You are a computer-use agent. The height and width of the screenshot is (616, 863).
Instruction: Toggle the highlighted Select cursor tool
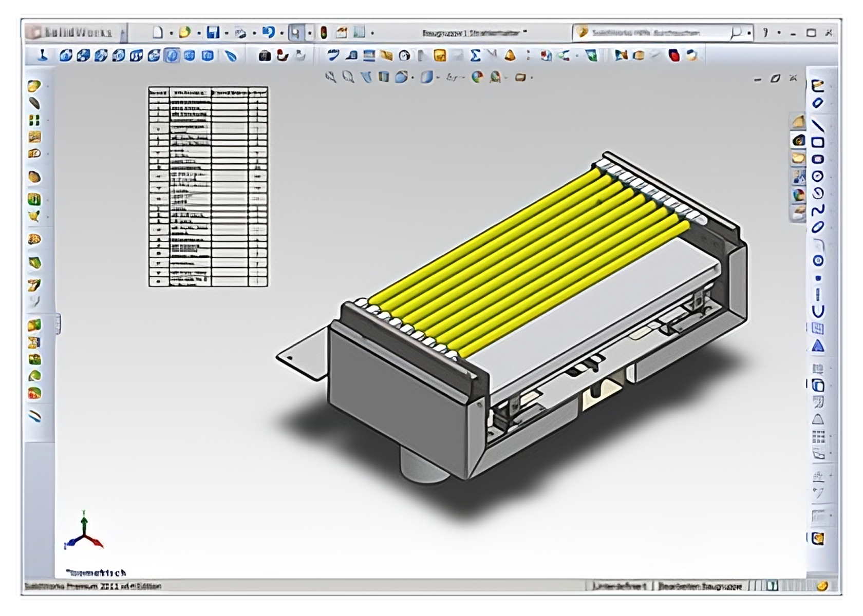295,33
